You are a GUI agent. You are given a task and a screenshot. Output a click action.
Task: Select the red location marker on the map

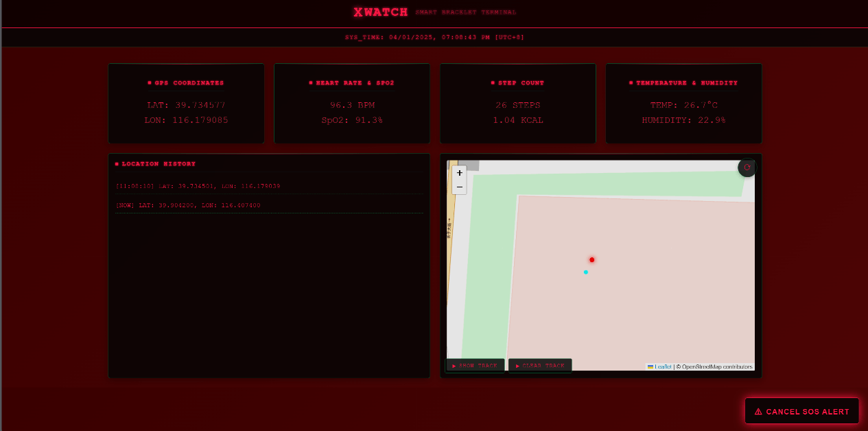(591, 259)
